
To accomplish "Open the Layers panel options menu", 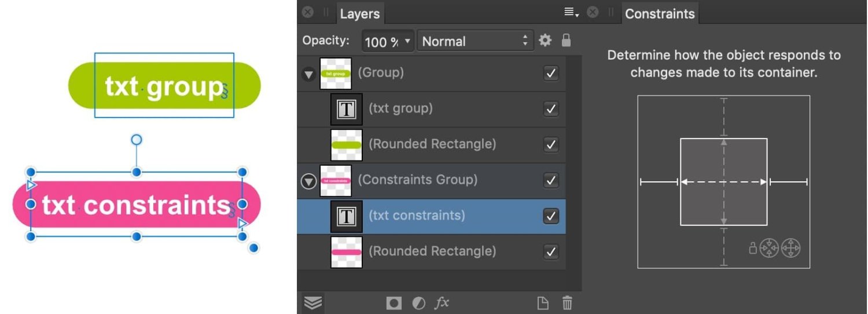I will (571, 13).
